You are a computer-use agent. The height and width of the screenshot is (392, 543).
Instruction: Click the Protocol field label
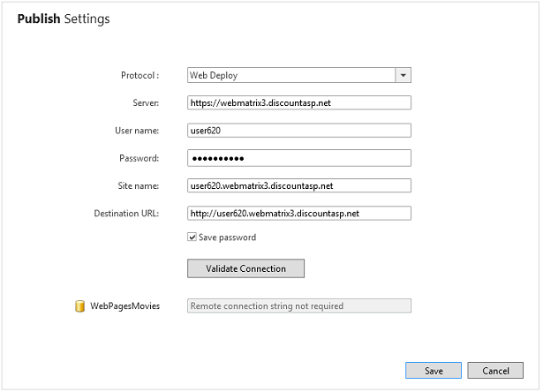click(140, 76)
